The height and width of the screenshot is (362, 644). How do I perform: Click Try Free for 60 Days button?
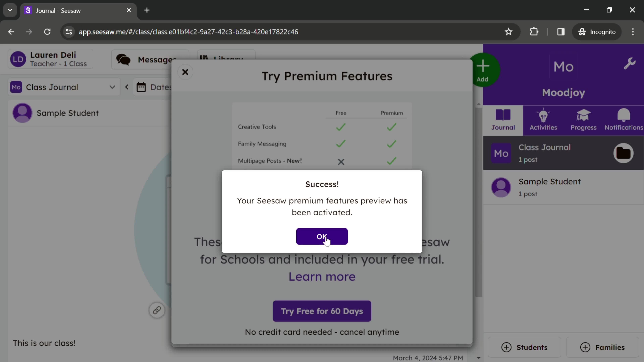322,311
